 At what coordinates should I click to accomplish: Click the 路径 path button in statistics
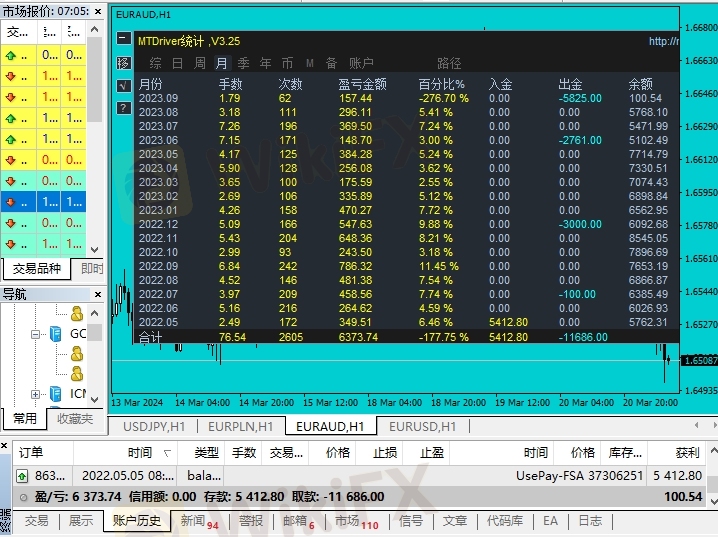(449, 63)
